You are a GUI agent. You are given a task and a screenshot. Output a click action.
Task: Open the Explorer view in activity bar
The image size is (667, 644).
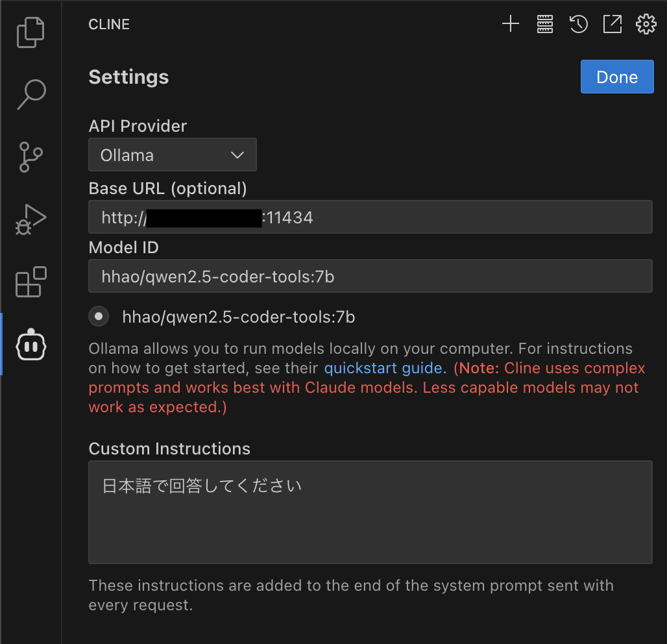[30, 32]
